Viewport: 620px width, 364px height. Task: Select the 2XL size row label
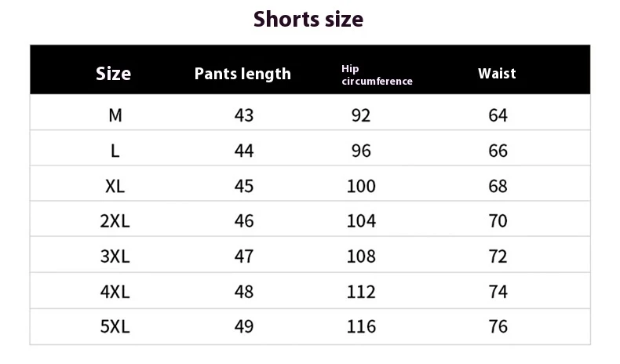tap(115, 221)
